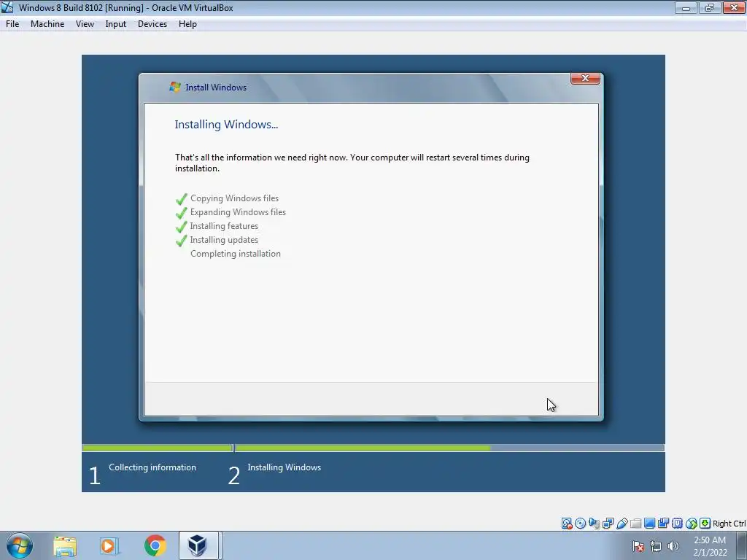
Task: Restore down the VirtualBox window
Action: tap(709, 7)
